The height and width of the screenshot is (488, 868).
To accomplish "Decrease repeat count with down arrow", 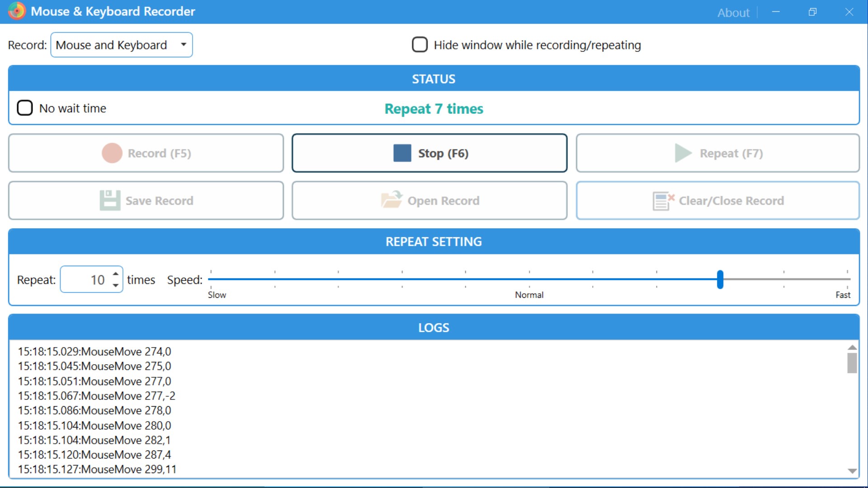I will [x=116, y=285].
